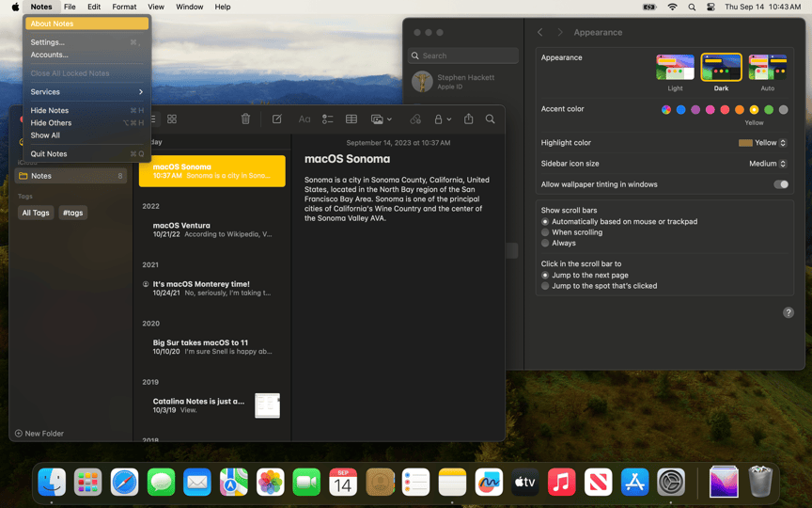Select the green accent color

click(x=769, y=109)
